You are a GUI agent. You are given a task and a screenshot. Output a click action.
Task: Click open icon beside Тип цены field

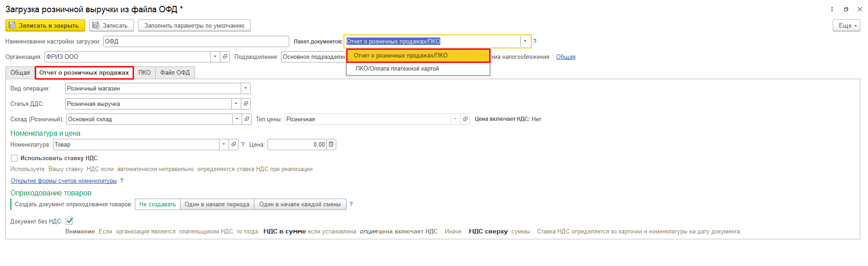pyautogui.click(x=465, y=119)
